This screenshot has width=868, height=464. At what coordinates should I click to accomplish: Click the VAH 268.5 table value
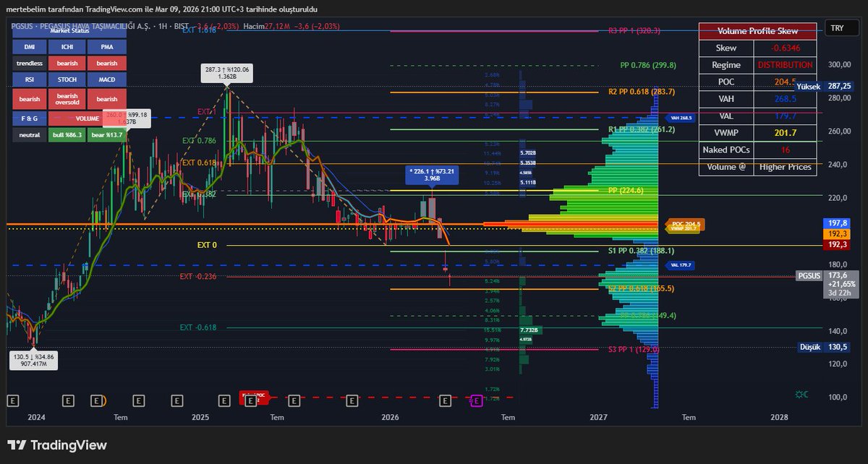pyautogui.click(x=785, y=99)
